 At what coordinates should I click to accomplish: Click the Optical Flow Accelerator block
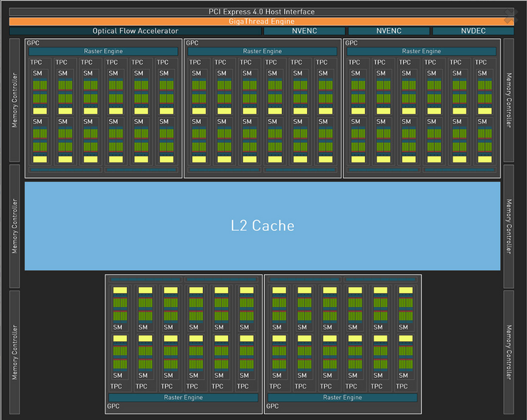[x=136, y=31]
